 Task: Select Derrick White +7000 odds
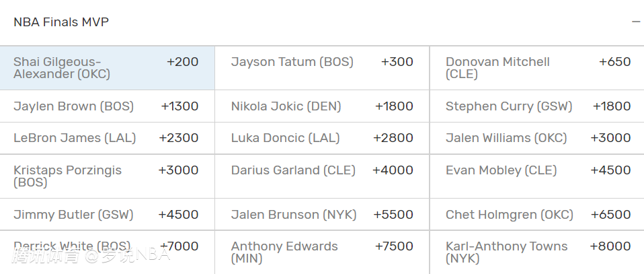click(107, 252)
